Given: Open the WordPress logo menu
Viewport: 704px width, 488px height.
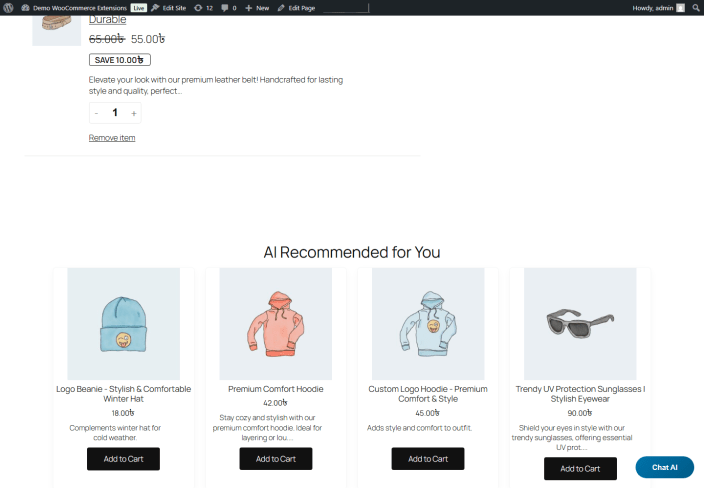Looking at the screenshot, I should click(8, 8).
